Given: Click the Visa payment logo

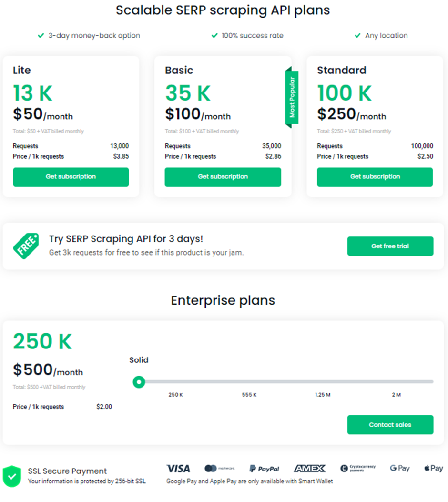Looking at the screenshot, I should [x=178, y=469].
